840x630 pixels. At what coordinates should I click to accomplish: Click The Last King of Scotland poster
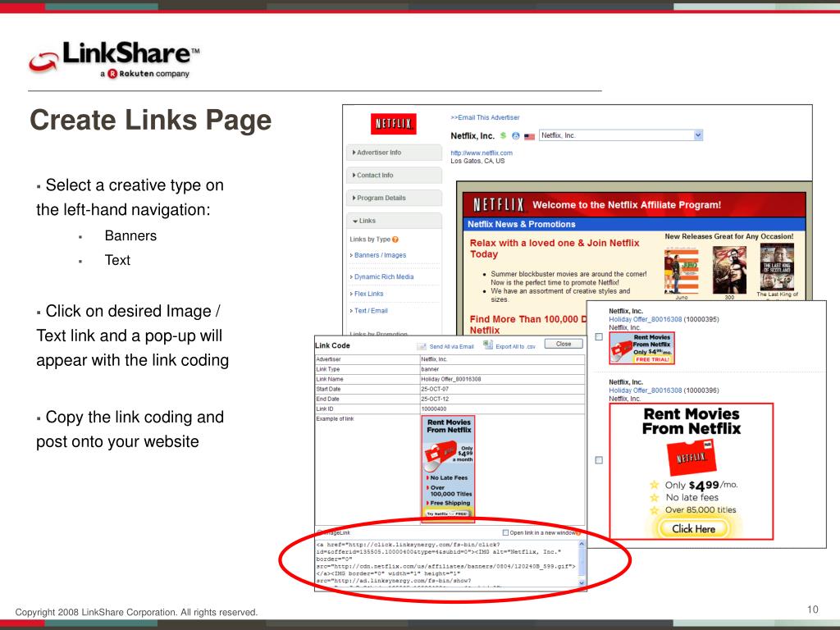coord(778,267)
